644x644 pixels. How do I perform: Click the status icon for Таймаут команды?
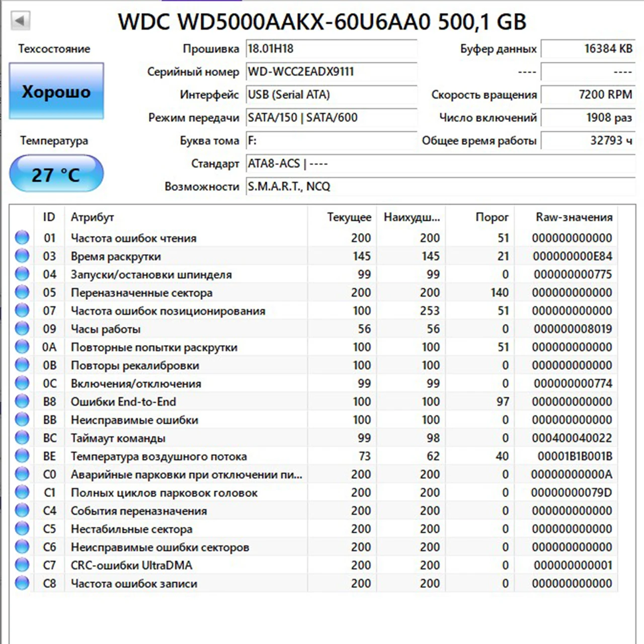22,438
